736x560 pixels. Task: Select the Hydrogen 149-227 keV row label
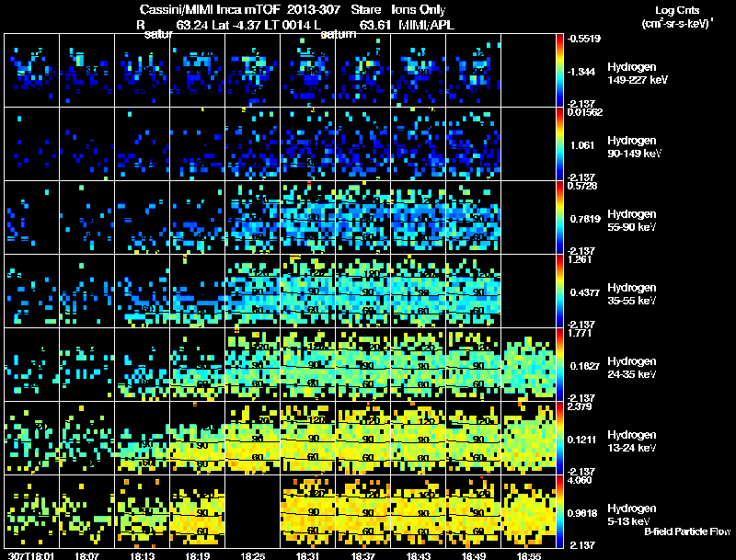click(637, 74)
